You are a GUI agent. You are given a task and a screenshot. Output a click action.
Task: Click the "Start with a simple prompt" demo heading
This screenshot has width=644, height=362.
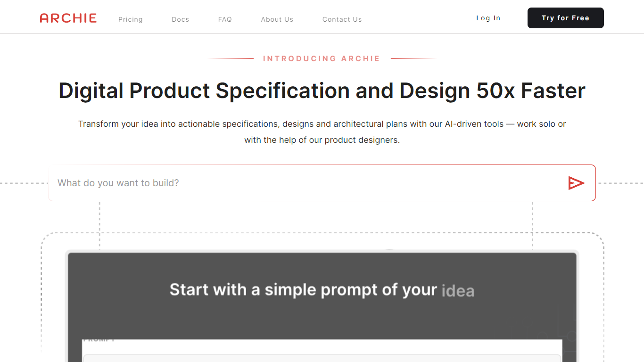point(303,289)
